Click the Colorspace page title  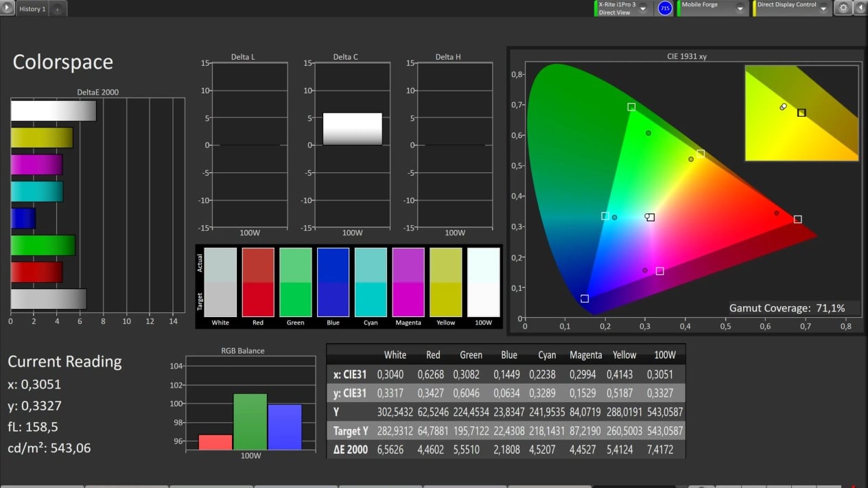62,62
